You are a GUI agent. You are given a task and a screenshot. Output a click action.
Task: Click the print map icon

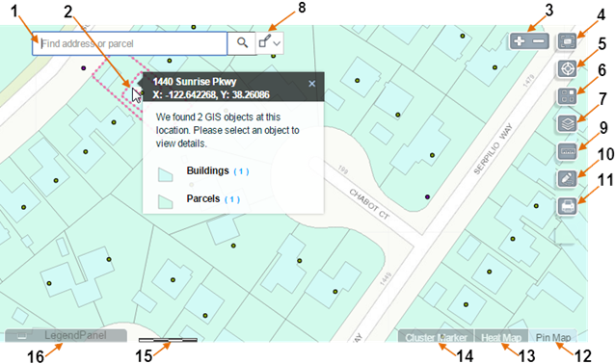[567, 206]
